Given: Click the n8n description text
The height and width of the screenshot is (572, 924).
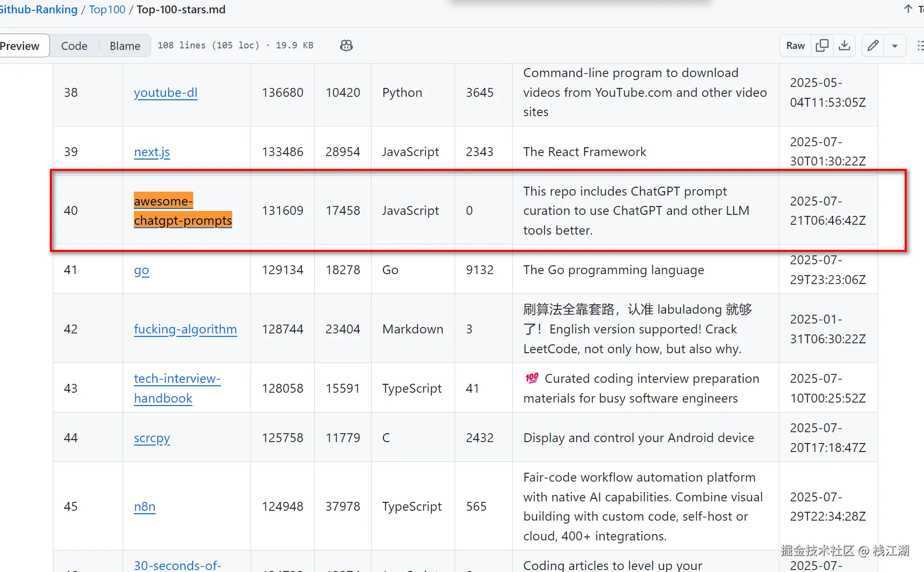Looking at the screenshot, I should (643, 506).
